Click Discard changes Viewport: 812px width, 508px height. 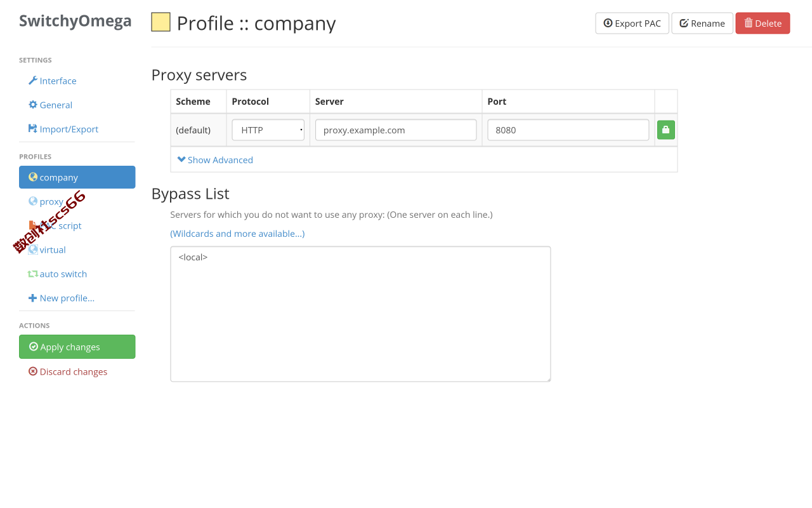pos(77,371)
